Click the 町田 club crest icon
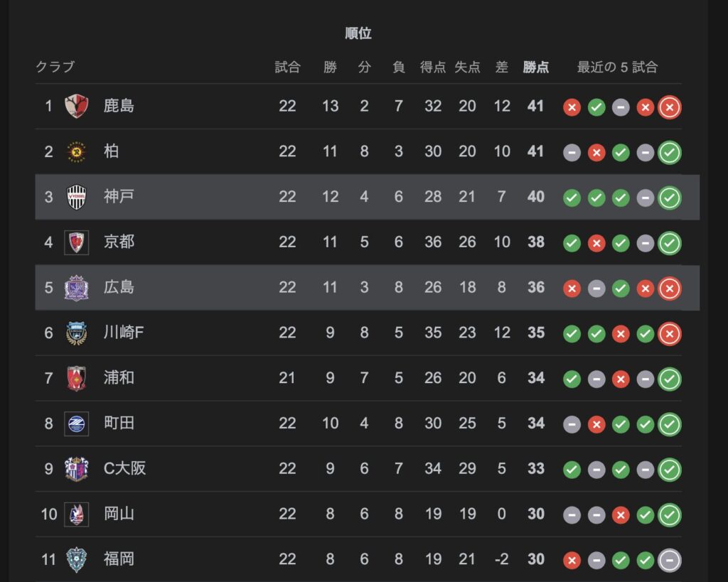Viewport: 728px width, 582px height. pyautogui.click(x=76, y=424)
